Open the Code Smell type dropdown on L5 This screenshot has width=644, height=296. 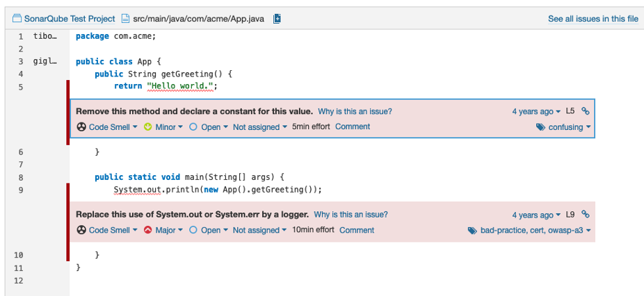click(107, 127)
